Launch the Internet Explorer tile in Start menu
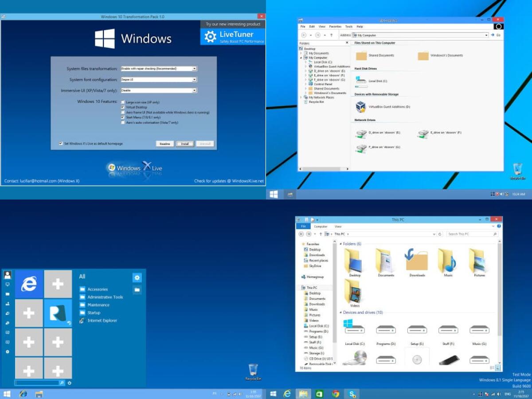Viewport: 532px width, 399px height. click(x=28, y=284)
